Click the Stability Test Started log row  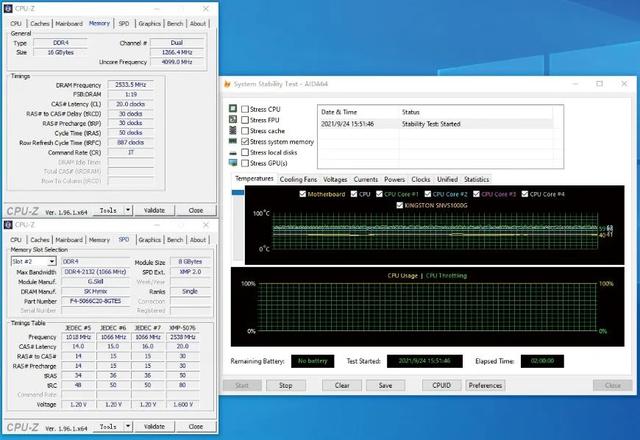[x=435, y=124]
